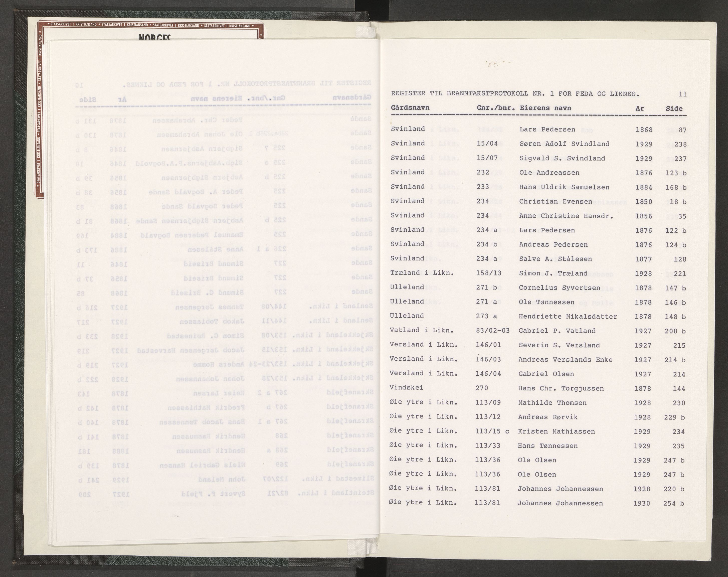The image size is (728, 577).
Task: Click the name Kristen Mathiassen
Action: point(556,432)
